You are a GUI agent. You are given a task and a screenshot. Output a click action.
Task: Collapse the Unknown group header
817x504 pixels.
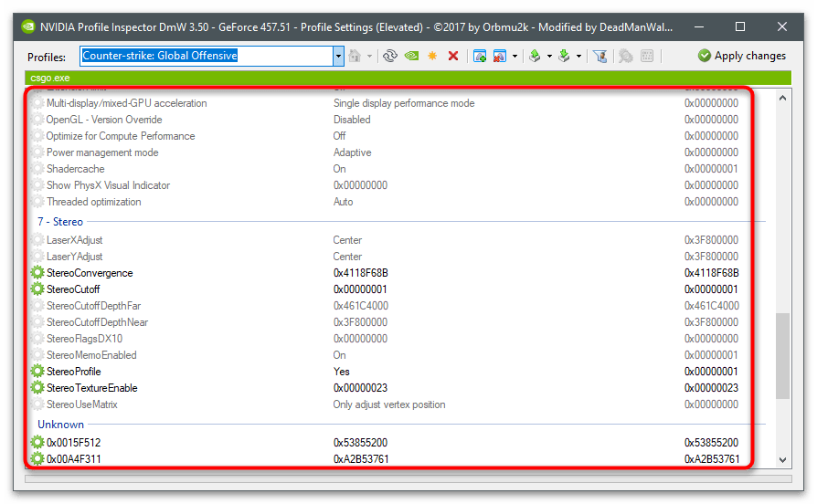coord(60,425)
